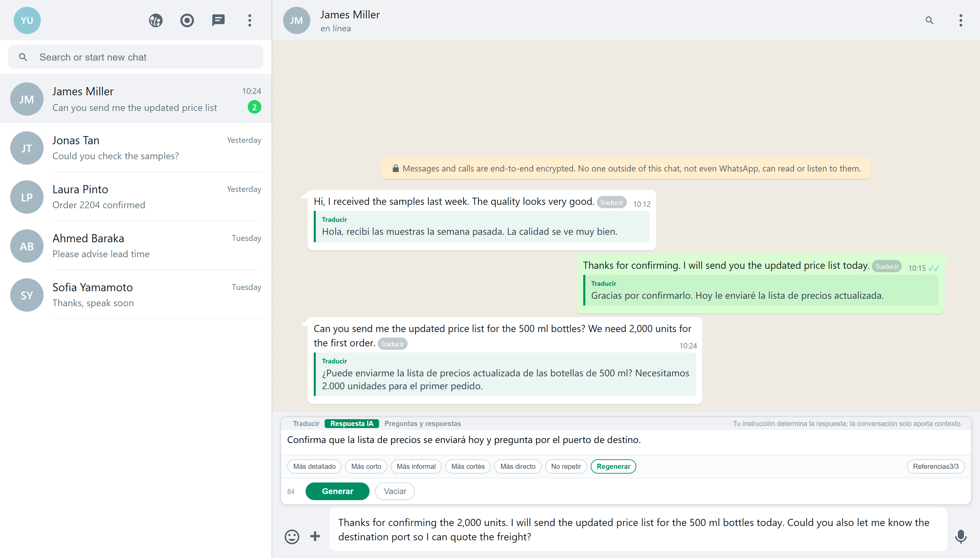The height and width of the screenshot is (558, 980).
Task: Open the Ahmed Baraka chat
Action: [136, 246]
